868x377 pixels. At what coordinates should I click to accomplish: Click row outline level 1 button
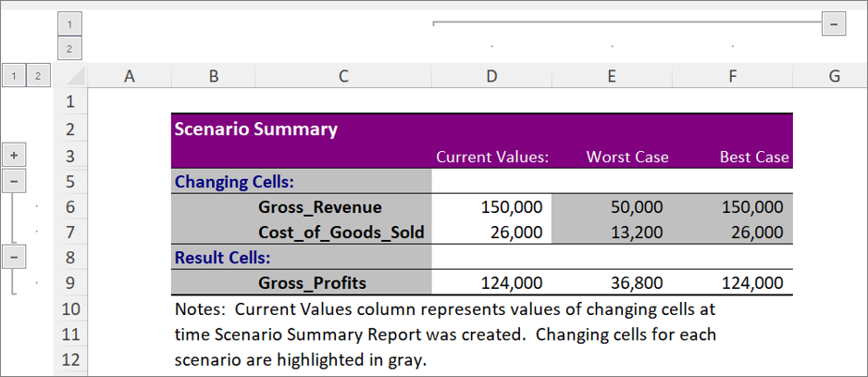pyautogui.click(x=14, y=75)
